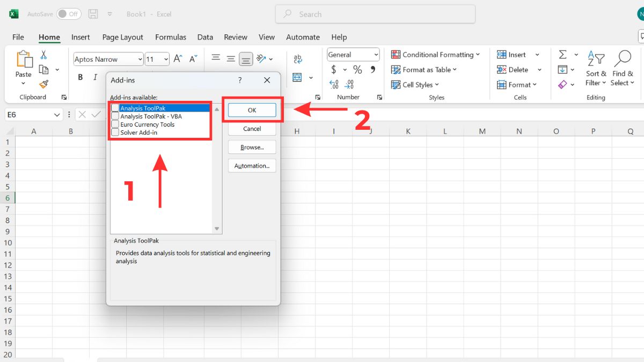Click the Orientation text angle icon

[x=261, y=58]
